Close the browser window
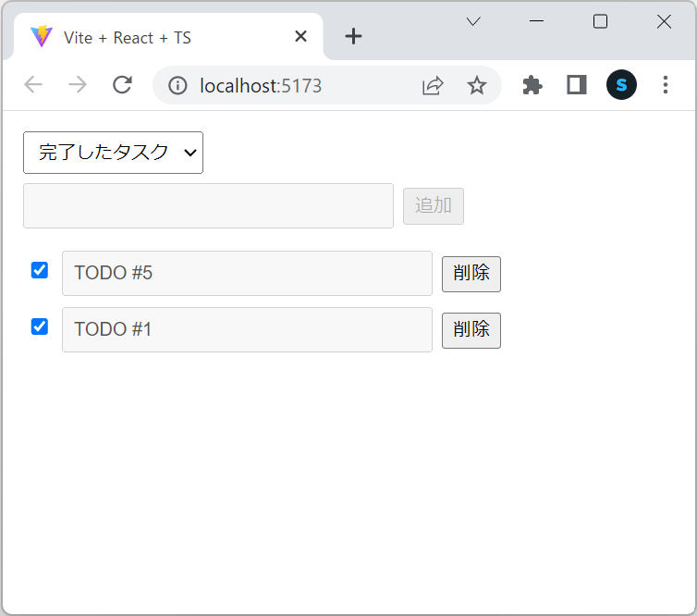Image resolution: width=697 pixels, height=616 pixels. (x=664, y=21)
